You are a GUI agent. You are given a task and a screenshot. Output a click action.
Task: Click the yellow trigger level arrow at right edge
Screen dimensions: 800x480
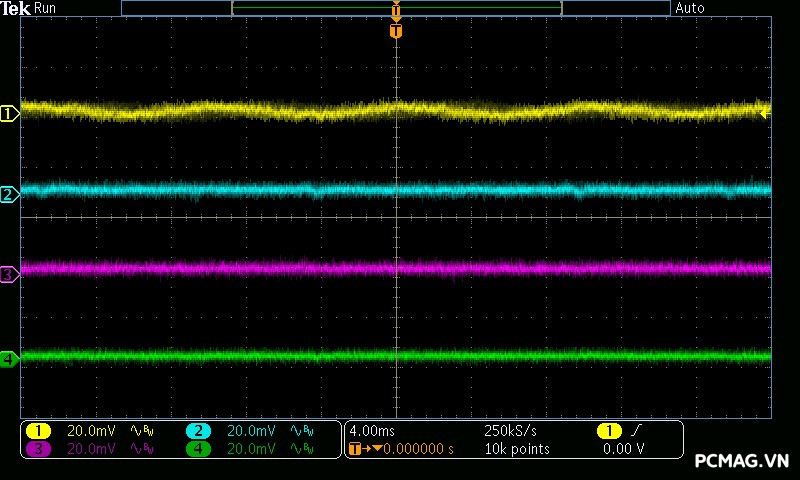765,114
